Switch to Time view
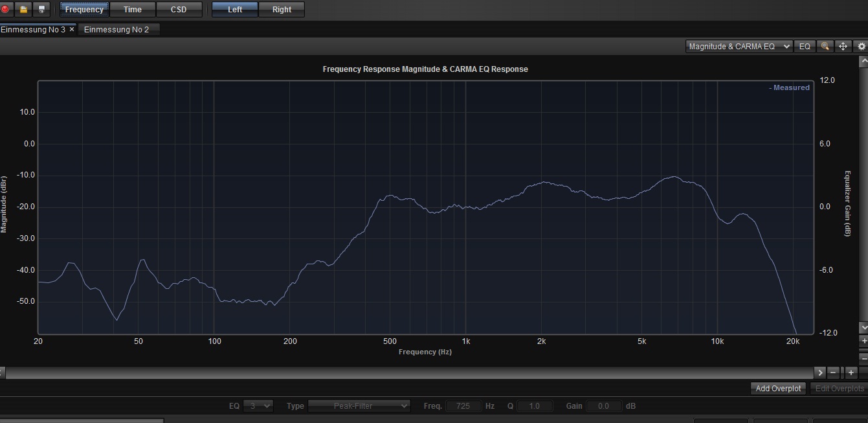 (133, 10)
